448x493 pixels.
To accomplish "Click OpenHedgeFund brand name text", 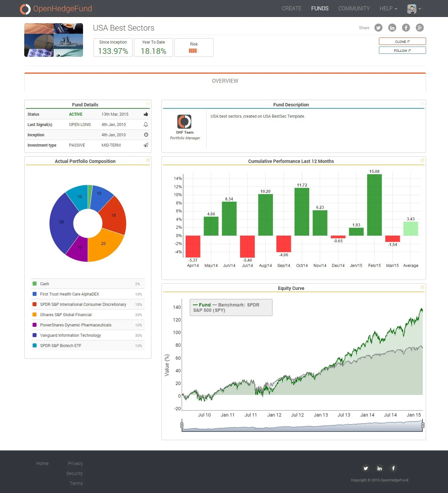I will click(62, 9).
